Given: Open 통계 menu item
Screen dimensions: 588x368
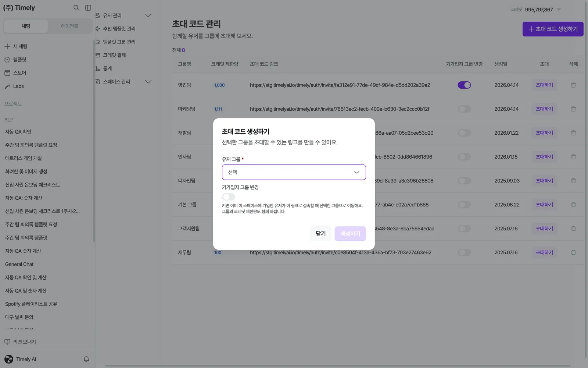Looking at the screenshot, I should 107,68.
